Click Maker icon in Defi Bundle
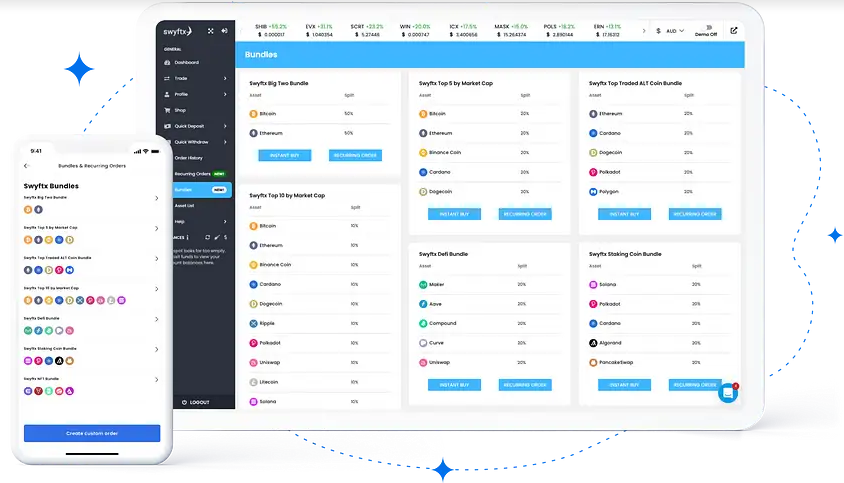Image resolution: width=844 pixels, height=483 pixels. click(x=423, y=284)
